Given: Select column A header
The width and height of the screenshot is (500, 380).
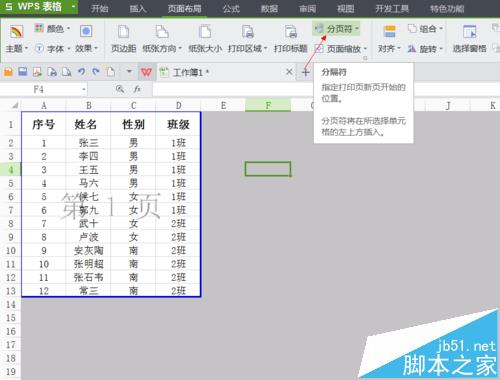Looking at the screenshot, I should 44,106.
